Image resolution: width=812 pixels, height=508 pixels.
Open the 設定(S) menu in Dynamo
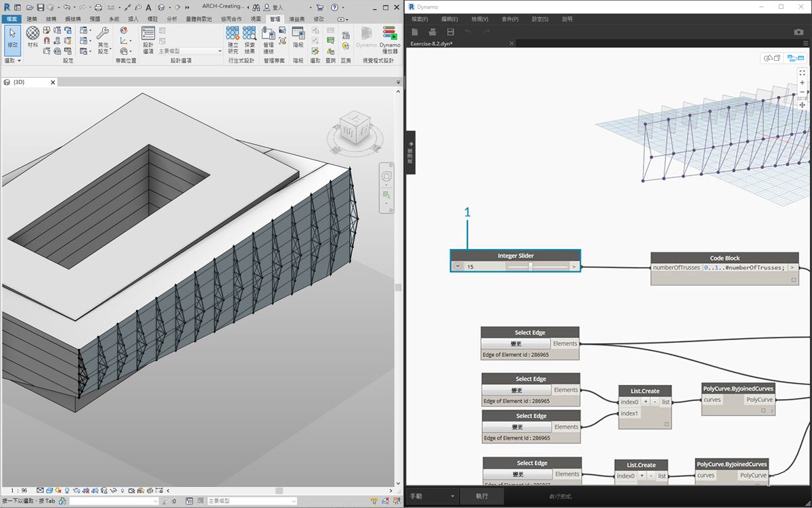pos(540,19)
